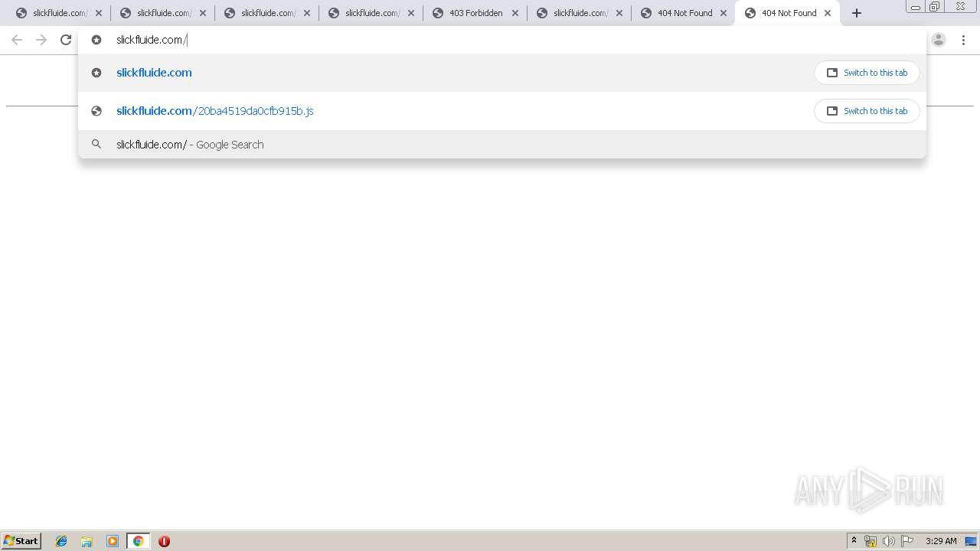This screenshot has width=980, height=551.
Task: Go back to previous page
Action: pos(17,40)
